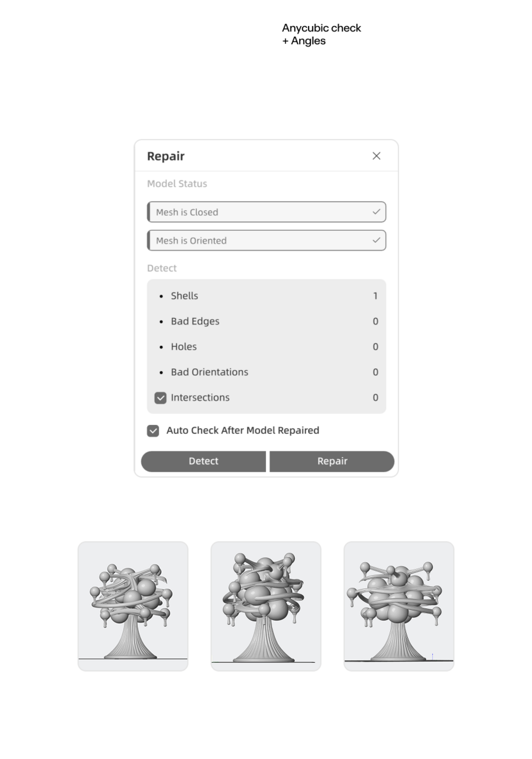This screenshot has width=532, height=759.
Task: Click the Repair dialog title
Action: pos(166,156)
